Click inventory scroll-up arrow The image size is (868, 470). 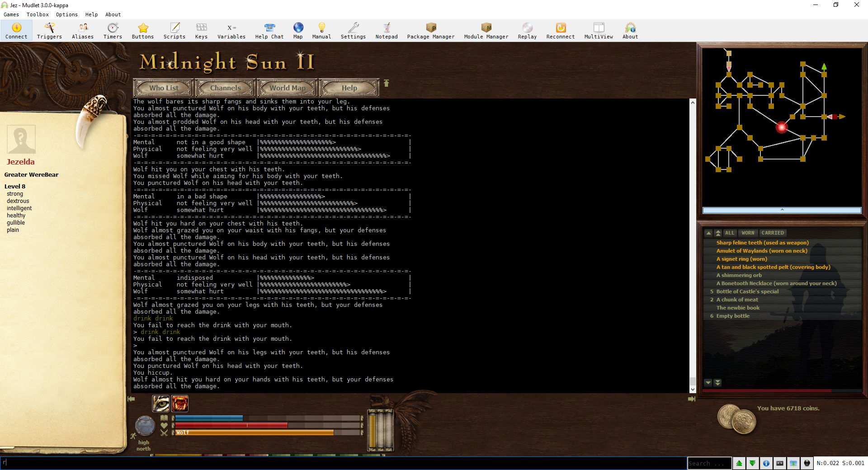click(x=708, y=233)
